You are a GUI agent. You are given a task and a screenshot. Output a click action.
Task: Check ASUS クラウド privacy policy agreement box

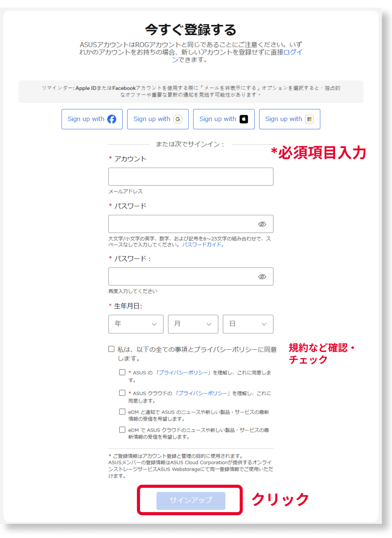122,393
